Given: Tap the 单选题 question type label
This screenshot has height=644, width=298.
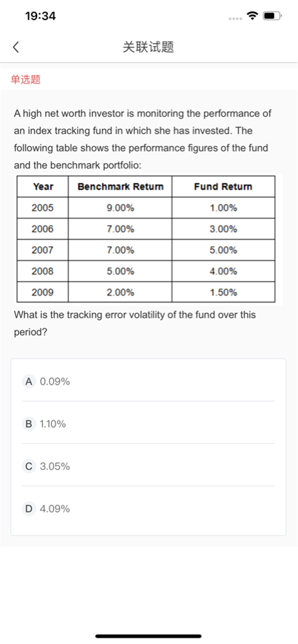Looking at the screenshot, I should [25, 80].
